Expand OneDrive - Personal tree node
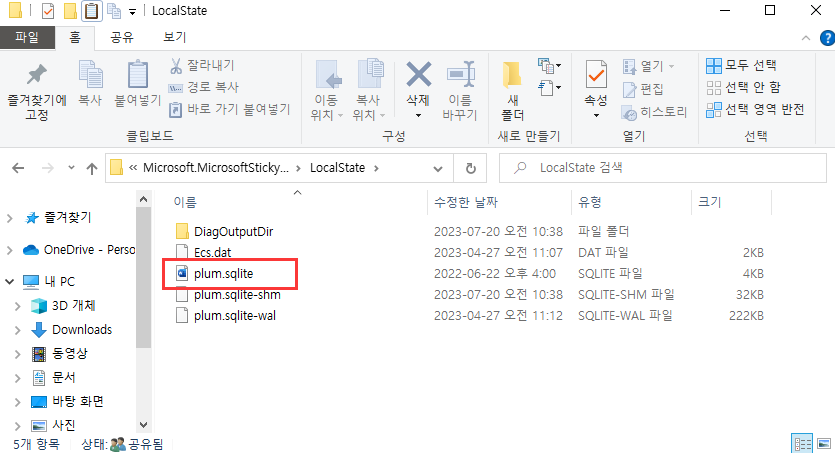 (10, 250)
